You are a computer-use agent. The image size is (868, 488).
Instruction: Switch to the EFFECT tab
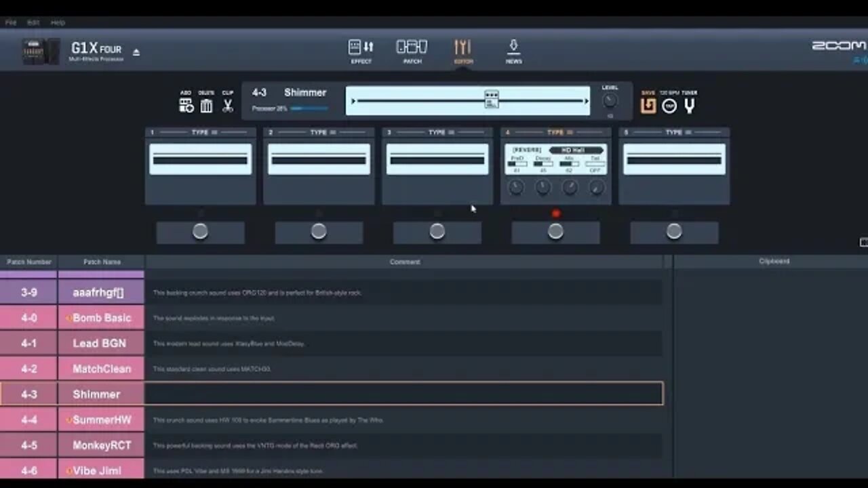click(x=361, y=52)
